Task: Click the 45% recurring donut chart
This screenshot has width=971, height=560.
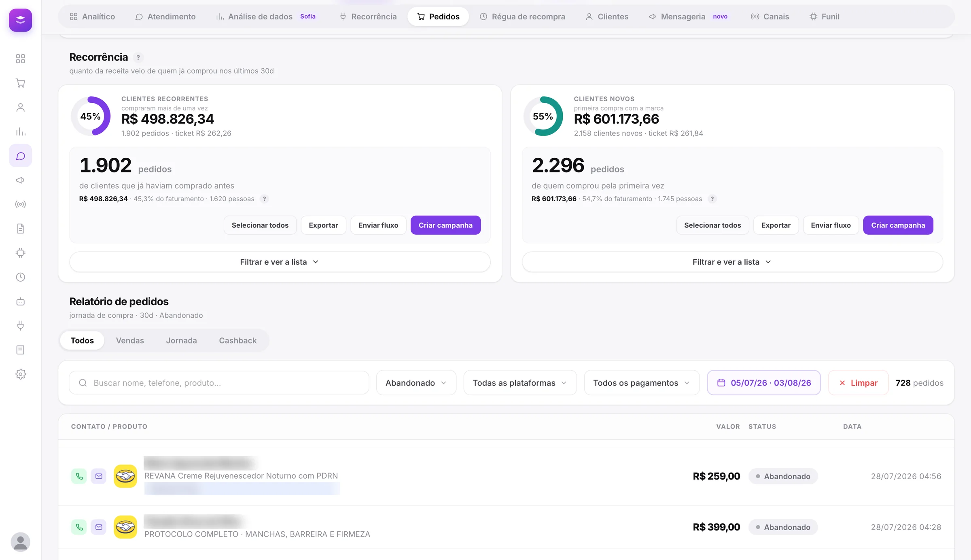Action: tap(91, 116)
